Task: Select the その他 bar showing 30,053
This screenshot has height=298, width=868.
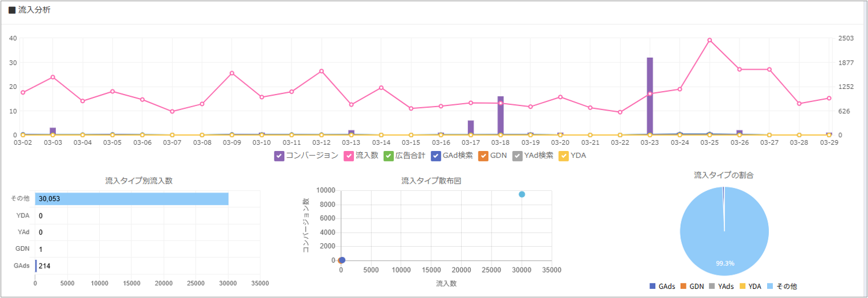Action: (132, 199)
